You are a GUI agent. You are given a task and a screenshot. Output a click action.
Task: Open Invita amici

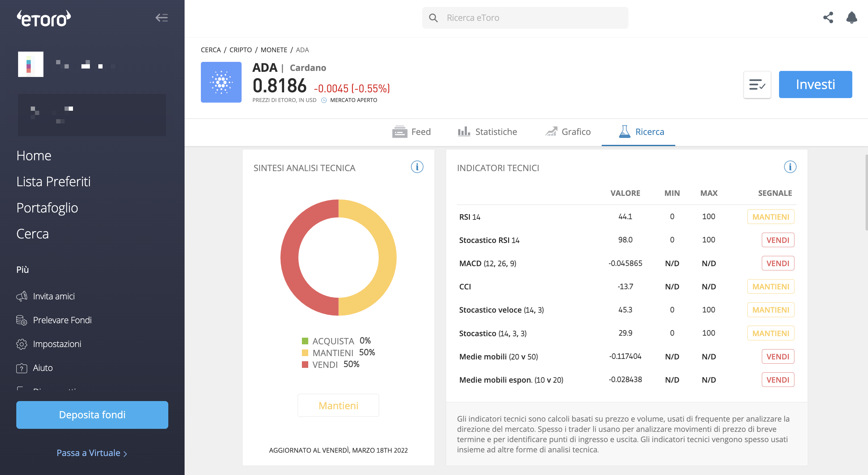54,296
